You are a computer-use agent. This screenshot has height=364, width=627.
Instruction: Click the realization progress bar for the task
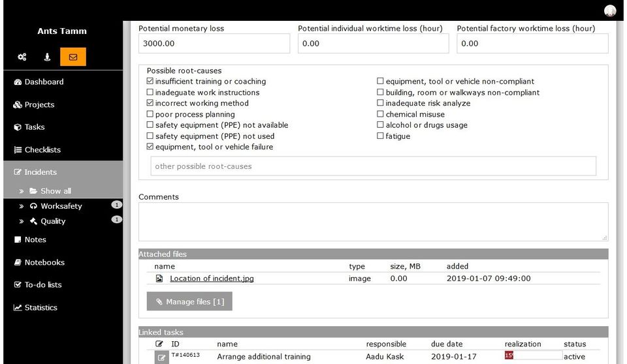[533, 356]
